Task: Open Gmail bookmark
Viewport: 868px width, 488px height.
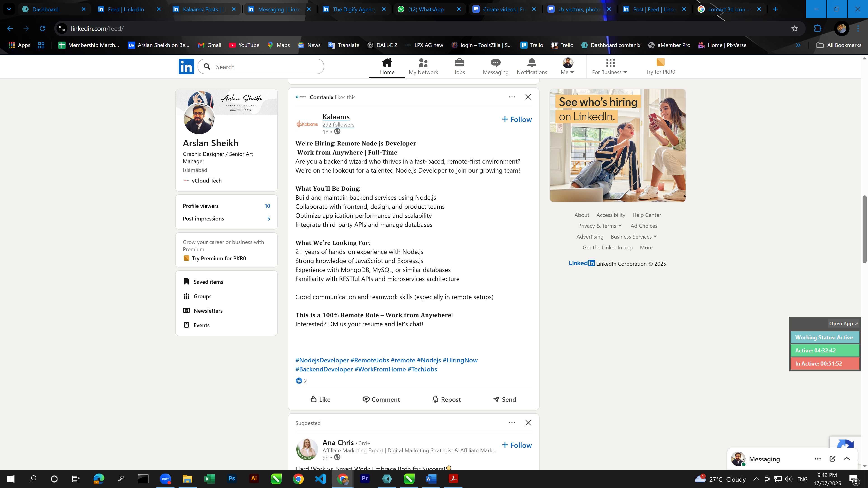Action: coord(209,45)
